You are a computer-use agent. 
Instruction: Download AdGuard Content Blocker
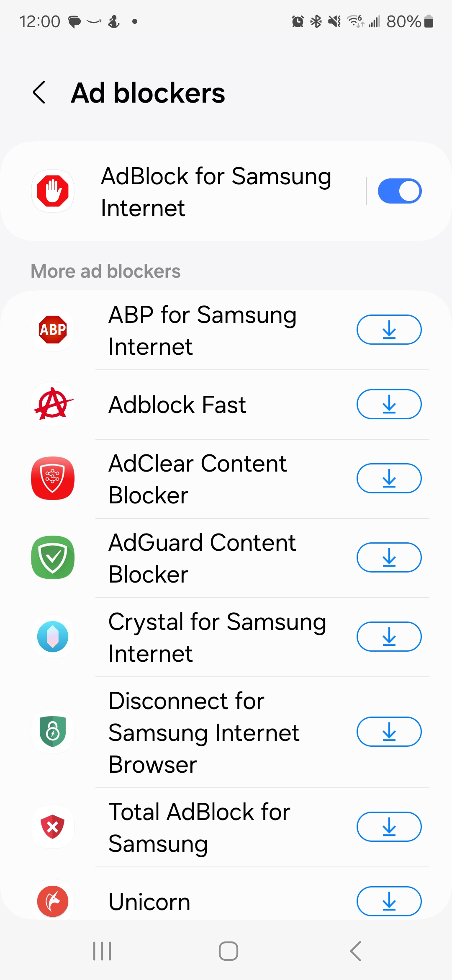tap(389, 557)
